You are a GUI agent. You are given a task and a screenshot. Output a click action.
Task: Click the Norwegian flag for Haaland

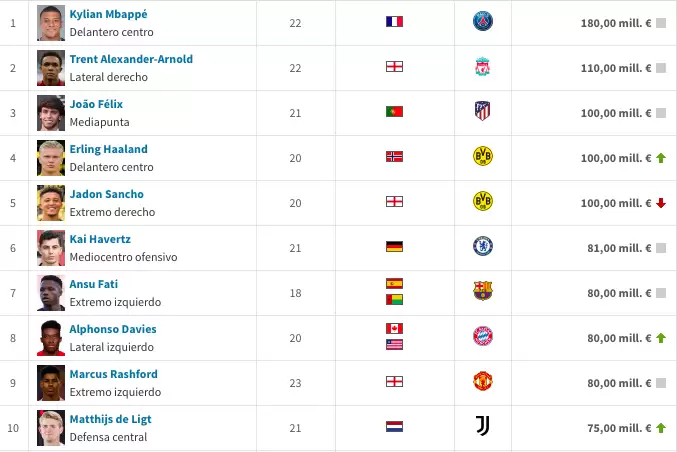click(x=394, y=156)
